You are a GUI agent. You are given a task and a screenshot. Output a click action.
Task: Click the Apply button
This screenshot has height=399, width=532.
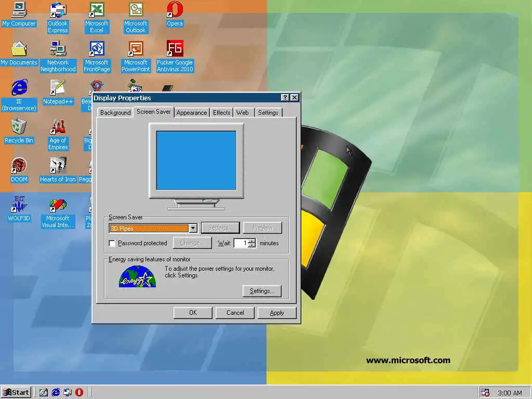coord(277,313)
